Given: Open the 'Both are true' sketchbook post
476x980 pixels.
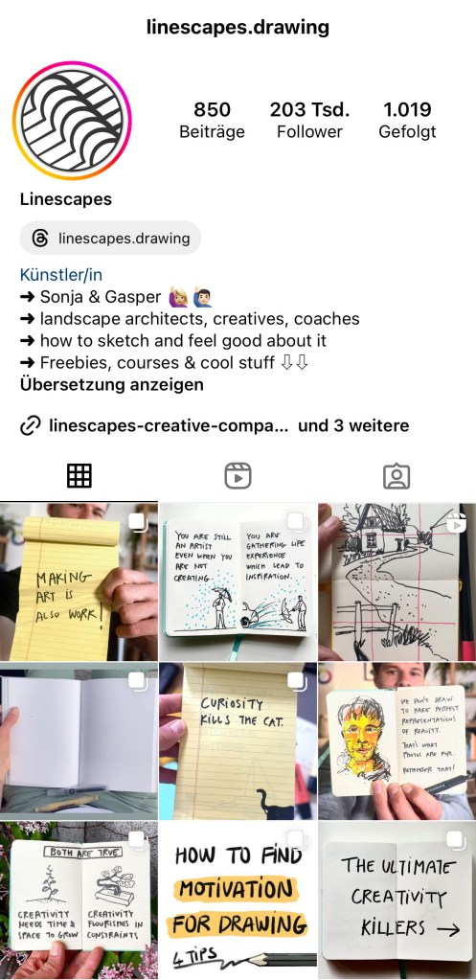Looking at the screenshot, I should tap(79, 900).
